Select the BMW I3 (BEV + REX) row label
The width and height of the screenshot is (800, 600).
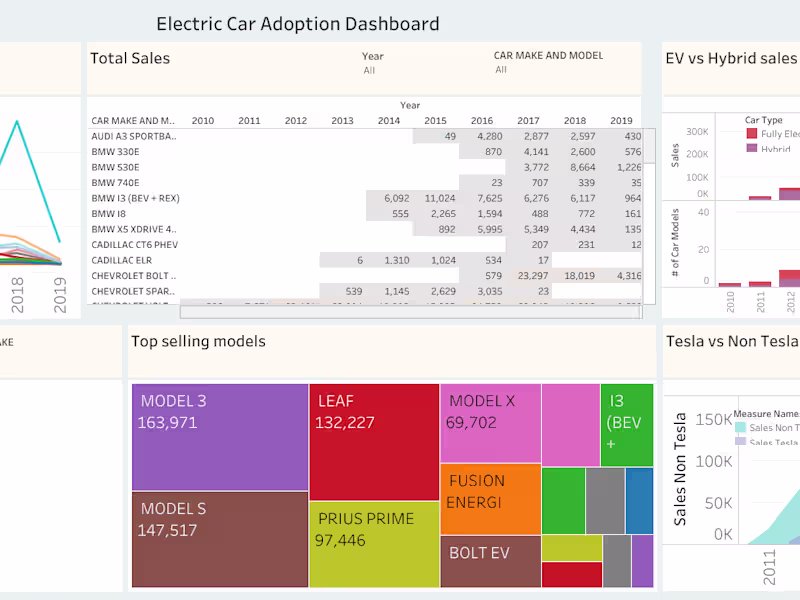[136, 198]
